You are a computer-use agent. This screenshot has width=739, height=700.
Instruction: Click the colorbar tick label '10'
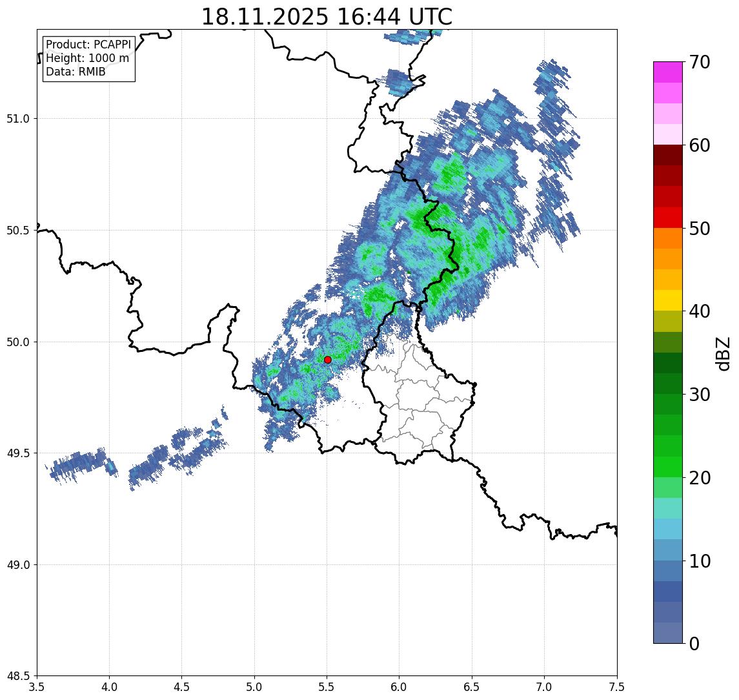(x=700, y=561)
